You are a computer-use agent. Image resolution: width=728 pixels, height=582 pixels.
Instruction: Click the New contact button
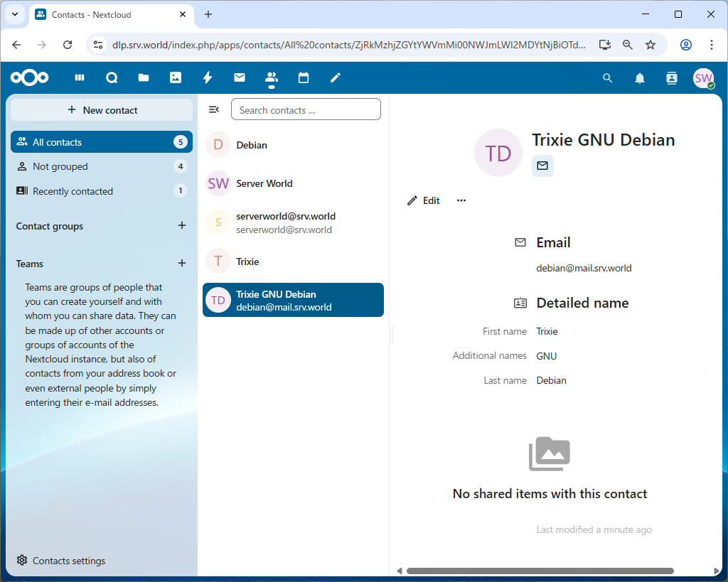click(102, 110)
